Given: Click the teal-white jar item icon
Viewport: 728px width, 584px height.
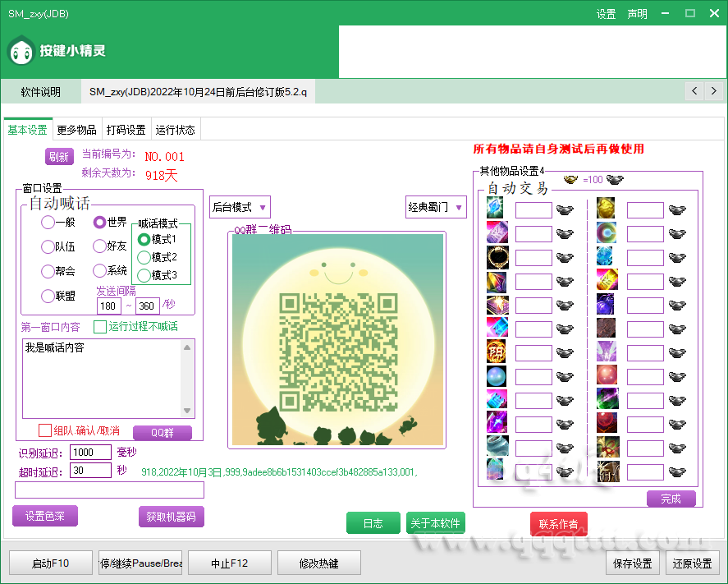Looking at the screenshot, I should tap(497, 445).
